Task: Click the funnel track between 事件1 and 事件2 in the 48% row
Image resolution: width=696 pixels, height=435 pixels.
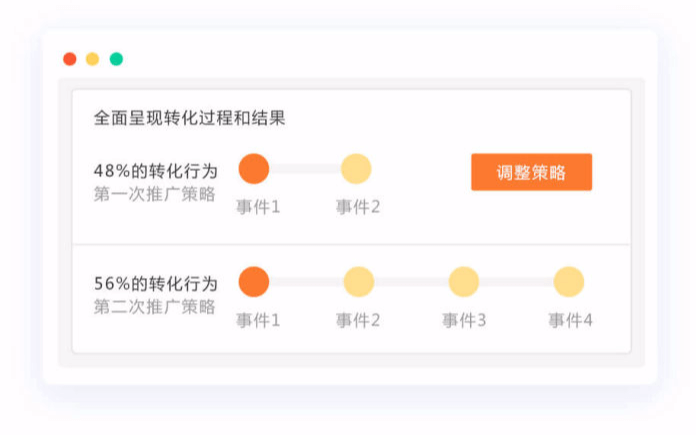Action: pyautogui.click(x=305, y=169)
